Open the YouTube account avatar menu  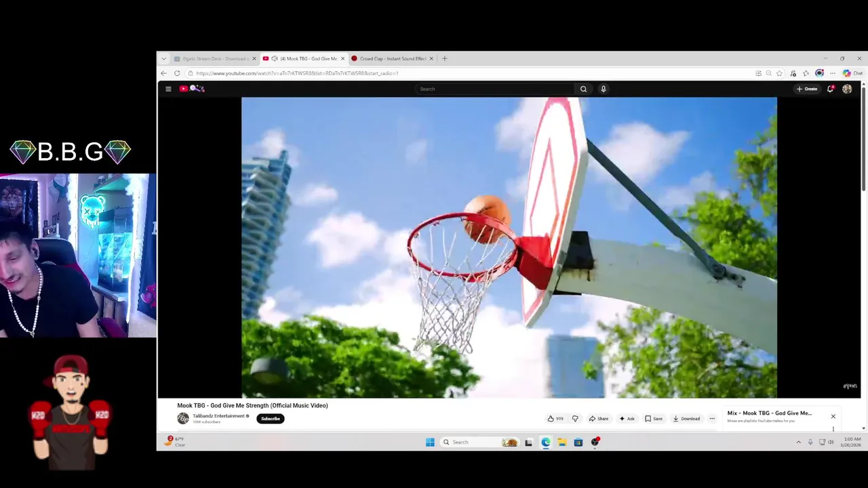(847, 89)
